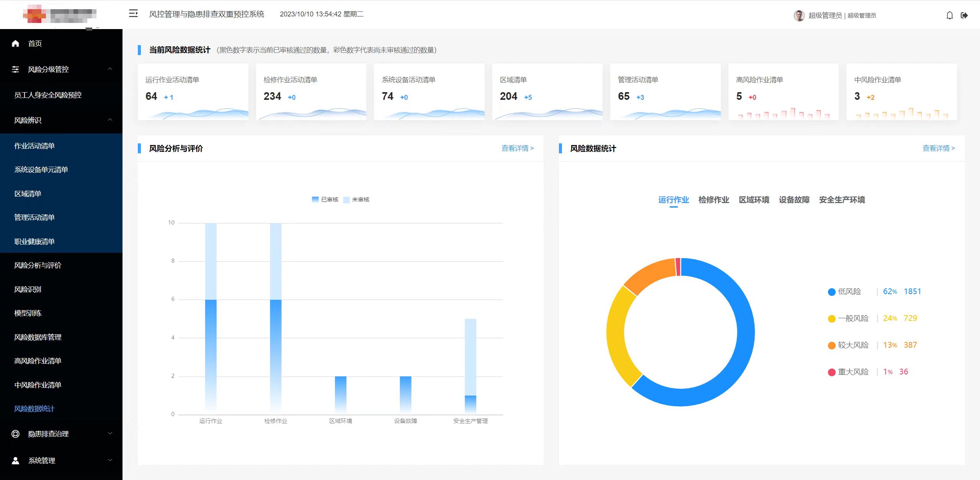Toggle 低风险 legend item in donut chart

[844, 291]
